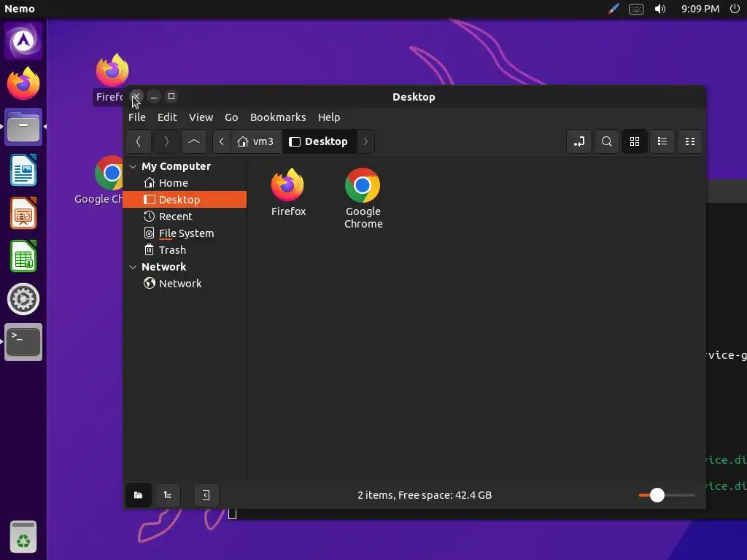Image resolution: width=747 pixels, height=560 pixels.
Task: Click the Desktop path bar button
Action: 320,141
